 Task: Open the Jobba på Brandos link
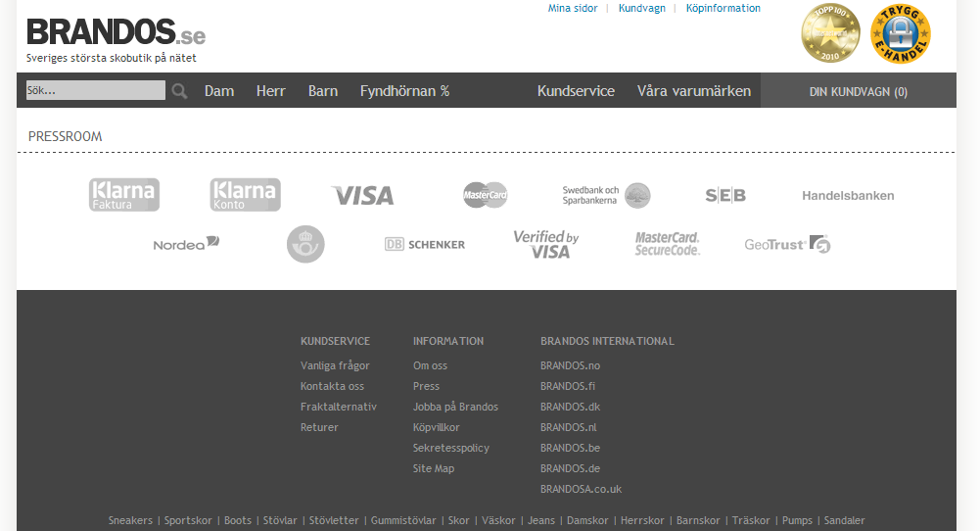[x=455, y=408]
